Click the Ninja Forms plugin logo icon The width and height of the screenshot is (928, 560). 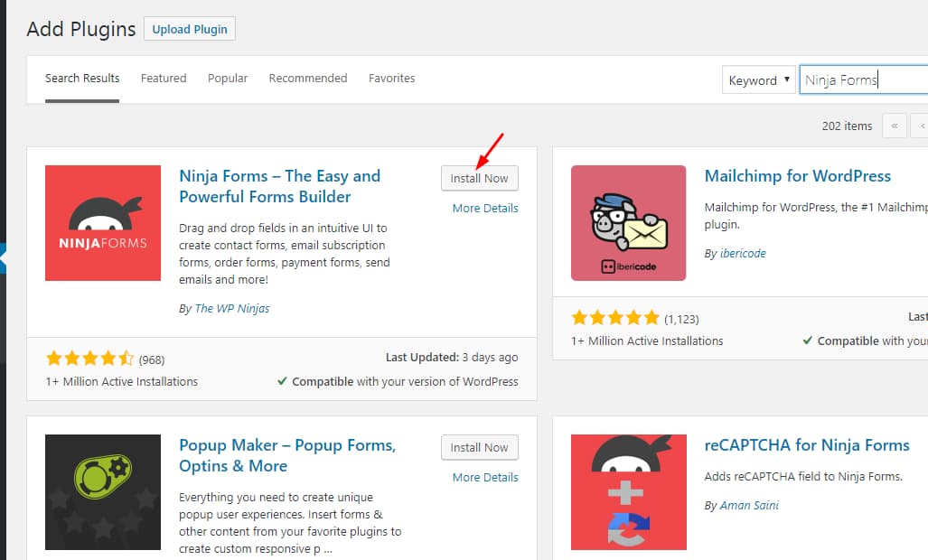point(103,223)
